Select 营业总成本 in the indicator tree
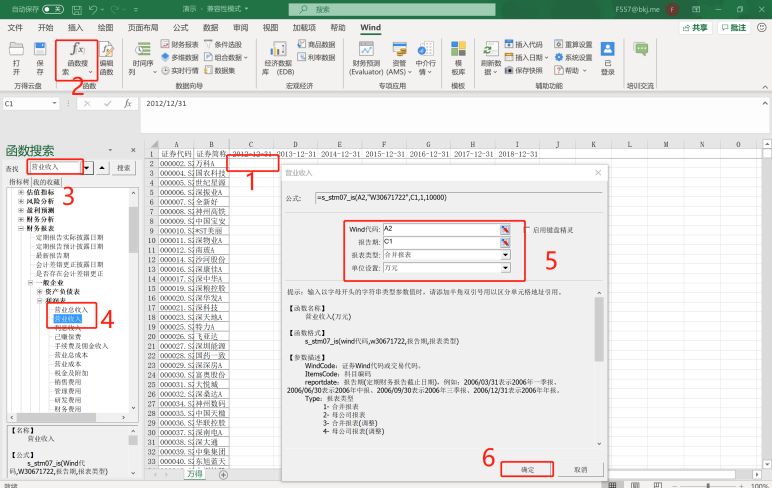Screen dimensions: 772x488 pos(71,355)
